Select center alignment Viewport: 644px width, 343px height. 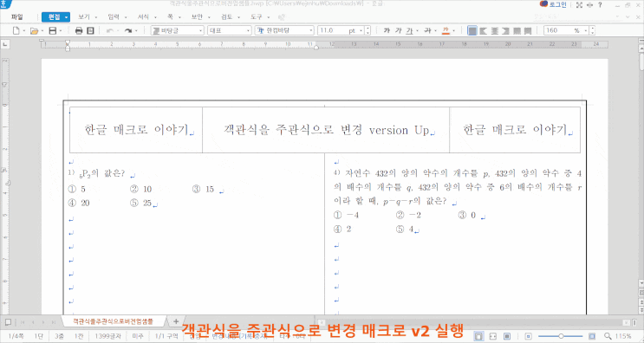point(495,31)
